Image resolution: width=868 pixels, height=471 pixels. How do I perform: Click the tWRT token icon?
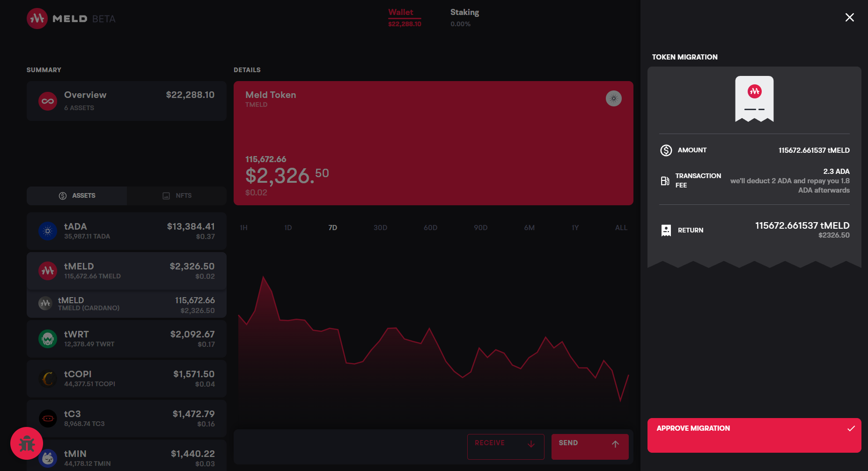[x=48, y=339]
